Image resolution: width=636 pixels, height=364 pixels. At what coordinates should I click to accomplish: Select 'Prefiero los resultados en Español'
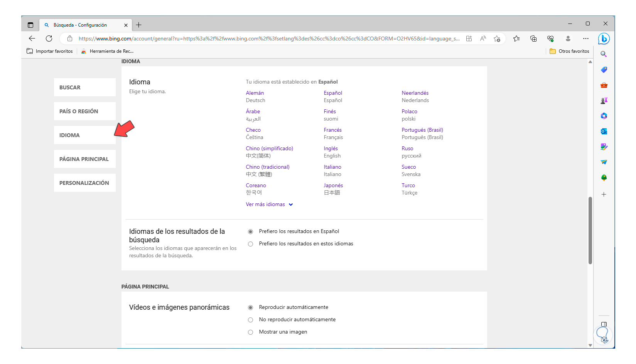251,231
